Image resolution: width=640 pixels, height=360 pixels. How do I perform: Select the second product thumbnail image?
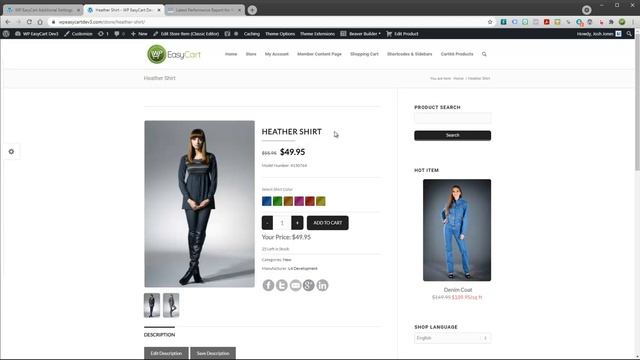pos(171,305)
